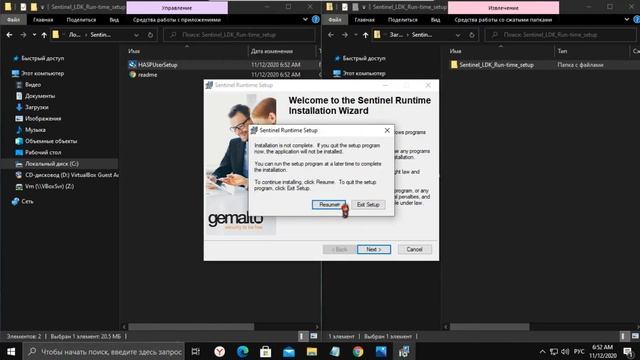Image resolution: width=640 pixels, height=360 pixels.
Task: Switch to large icons view in left Explorer
Action: click(313, 336)
